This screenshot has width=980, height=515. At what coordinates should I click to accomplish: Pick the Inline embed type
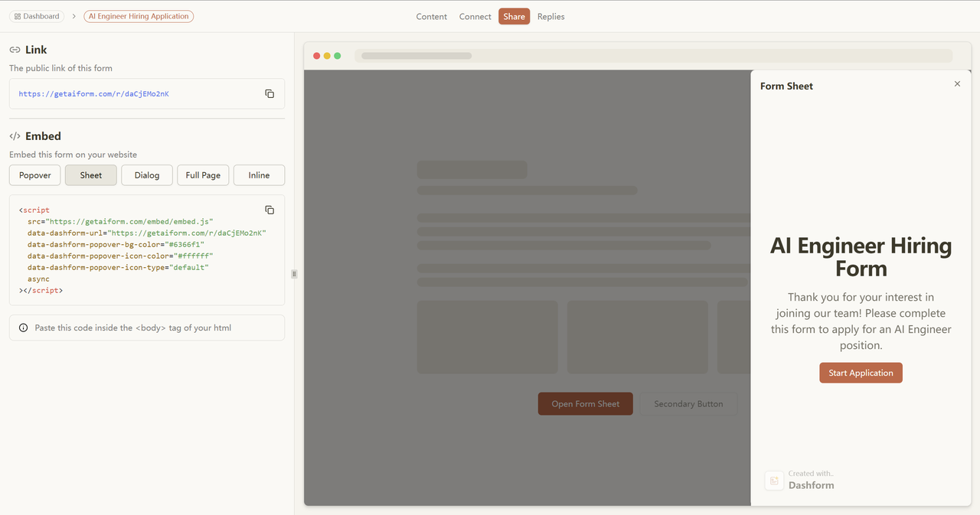[259, 175]
